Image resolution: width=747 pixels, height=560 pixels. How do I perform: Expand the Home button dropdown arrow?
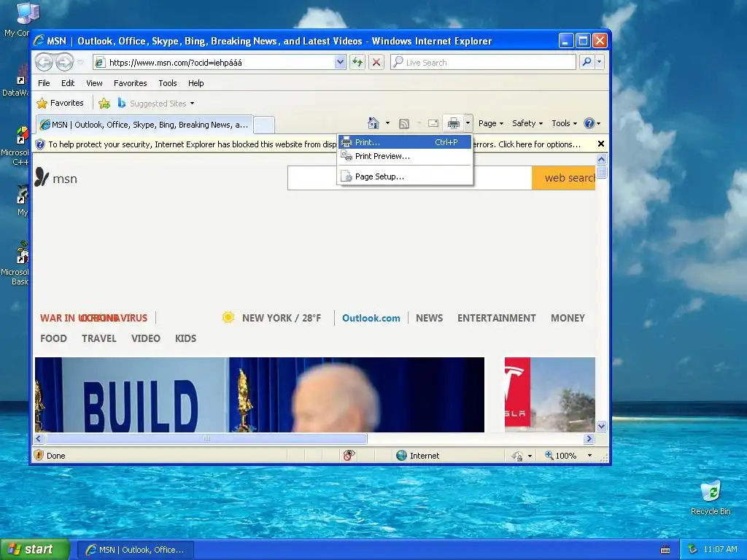pyautogui.click(x=387, y=123)
